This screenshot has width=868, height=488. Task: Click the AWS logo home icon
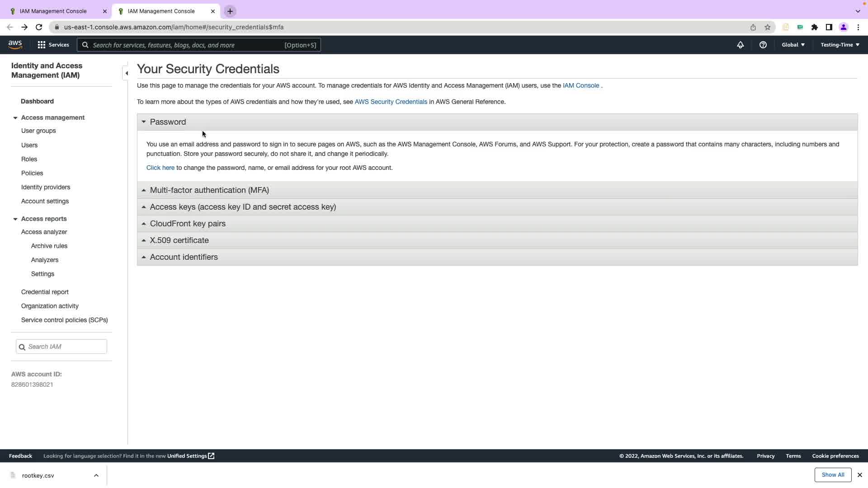tap(15, 45)
